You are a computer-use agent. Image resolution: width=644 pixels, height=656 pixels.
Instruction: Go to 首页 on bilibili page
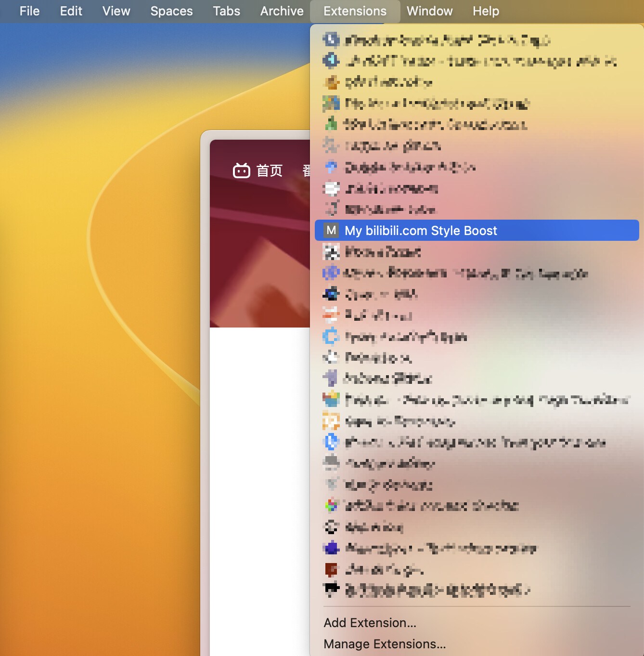(269, 171)
